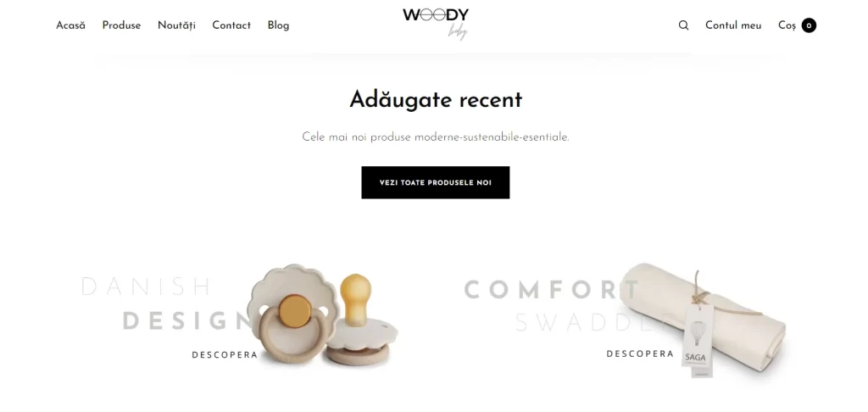Visit the Blog link
The height and width of the screenshot is (412, 868).
pos(278,25)
